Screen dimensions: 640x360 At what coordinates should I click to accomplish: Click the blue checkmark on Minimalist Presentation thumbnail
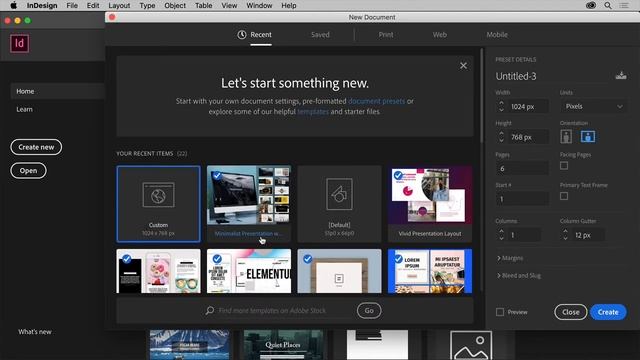pyautogui.click(x=217, y=176)
